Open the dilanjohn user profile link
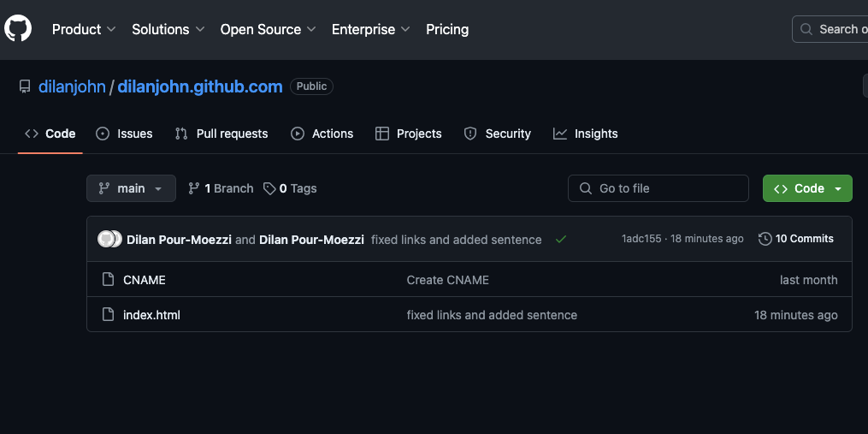868x434 pixels. tap(72, 86)
